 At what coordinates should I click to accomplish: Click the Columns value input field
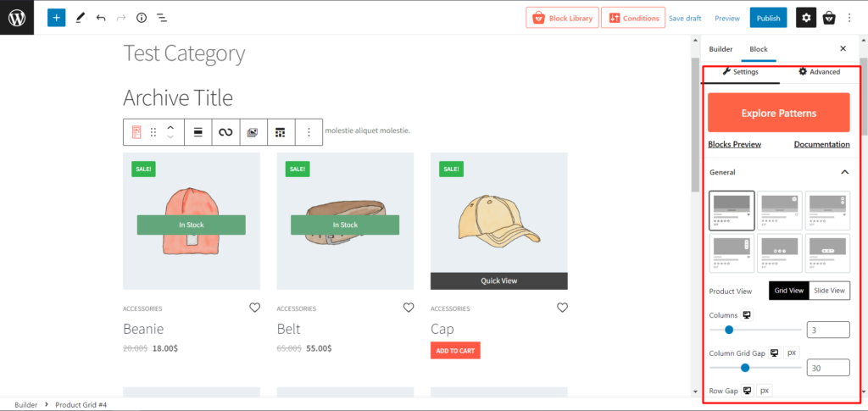click(x=828, y=330)
